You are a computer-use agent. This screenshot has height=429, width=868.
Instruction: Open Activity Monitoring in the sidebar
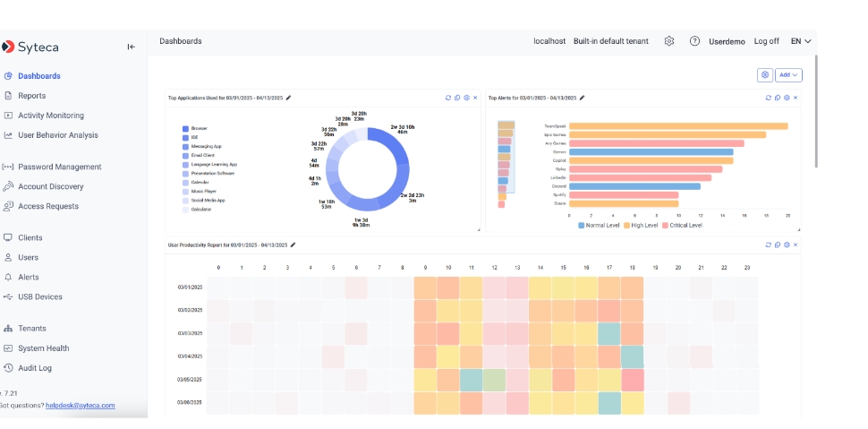click(x=50, y=116)
